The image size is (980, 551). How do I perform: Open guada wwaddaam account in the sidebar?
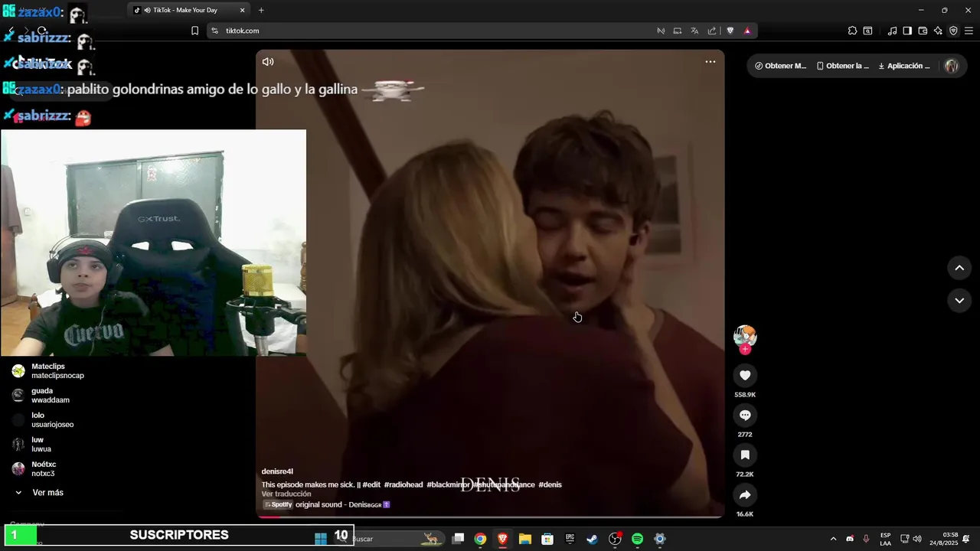[x=41, y=396]
